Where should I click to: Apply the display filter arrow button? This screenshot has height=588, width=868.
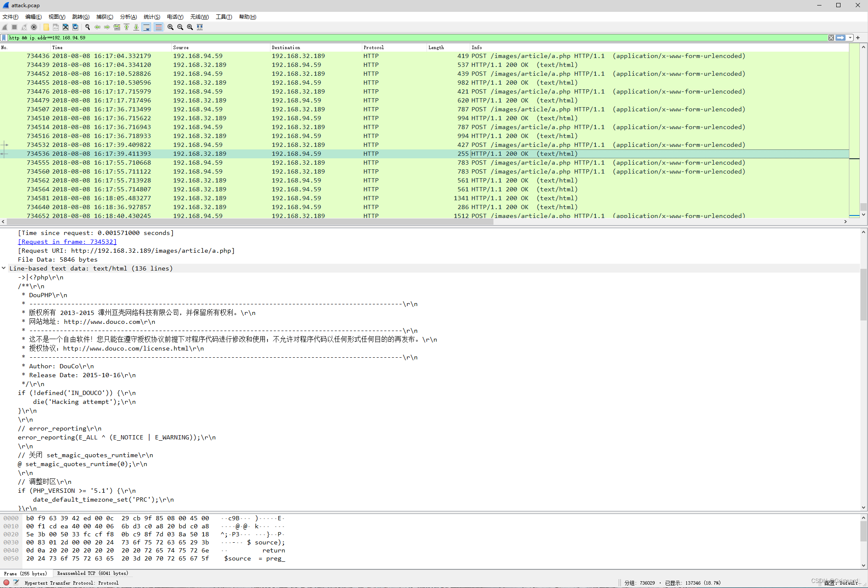pos(840,38)
